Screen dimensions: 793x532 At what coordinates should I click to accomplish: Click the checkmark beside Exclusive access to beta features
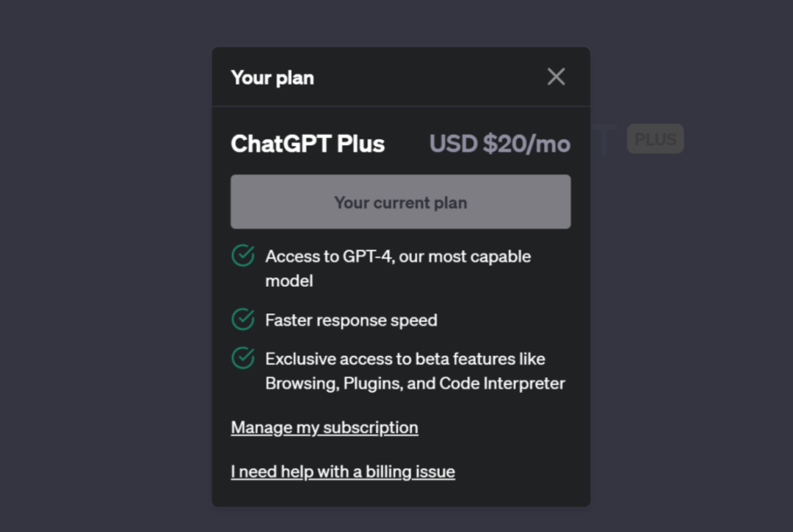243,359
